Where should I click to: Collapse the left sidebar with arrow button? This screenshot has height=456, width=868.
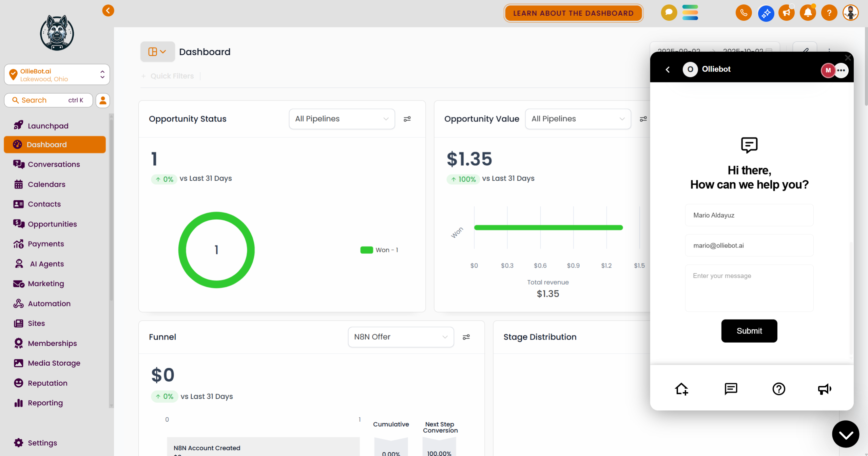click(108, 11)
